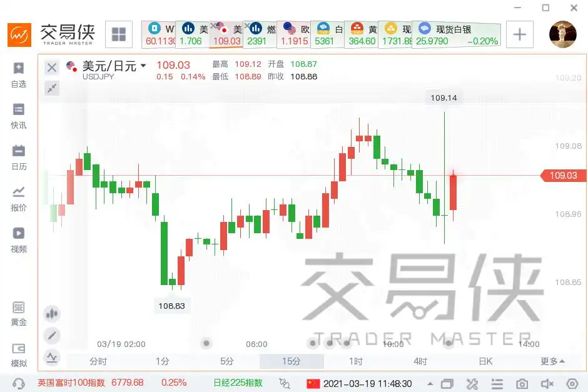Image resolution: width=588 pixels, height=392 pixels.
Task: Switch to 1分 timeframe
Action: click(x=163, y=361)
